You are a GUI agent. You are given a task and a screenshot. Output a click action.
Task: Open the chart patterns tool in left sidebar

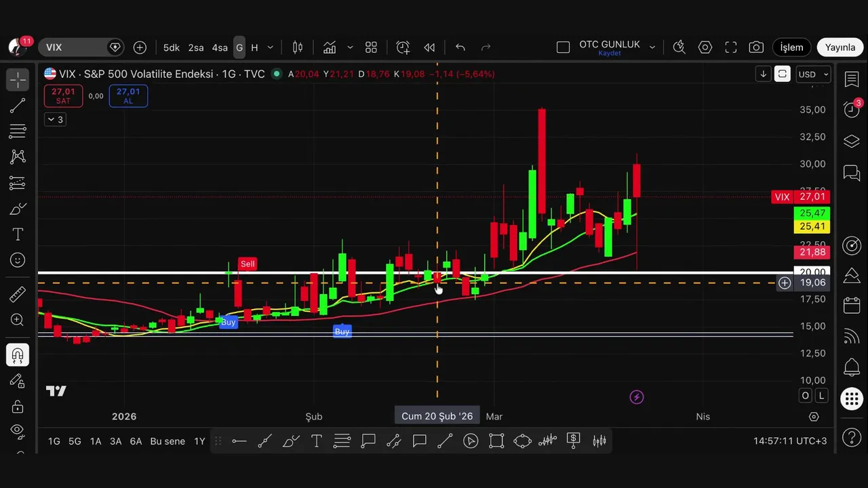pos(18,157)
